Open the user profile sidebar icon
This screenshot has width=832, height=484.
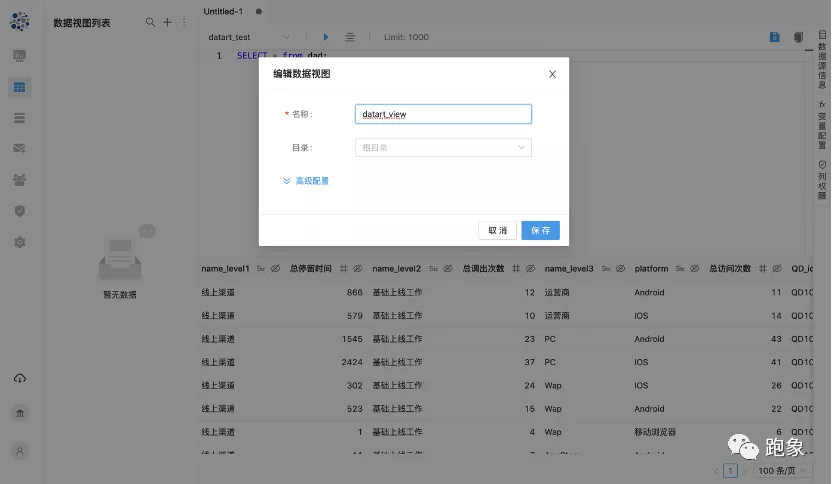[20, 451]
